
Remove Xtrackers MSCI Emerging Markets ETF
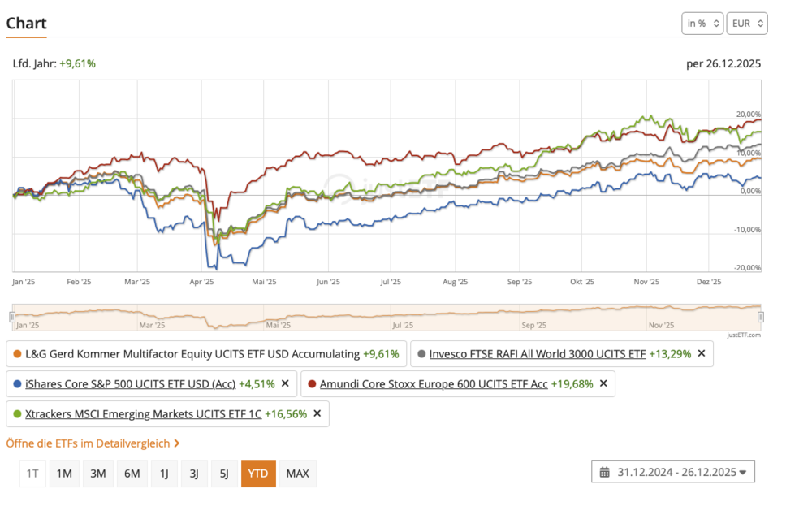(x=317, y=413)
